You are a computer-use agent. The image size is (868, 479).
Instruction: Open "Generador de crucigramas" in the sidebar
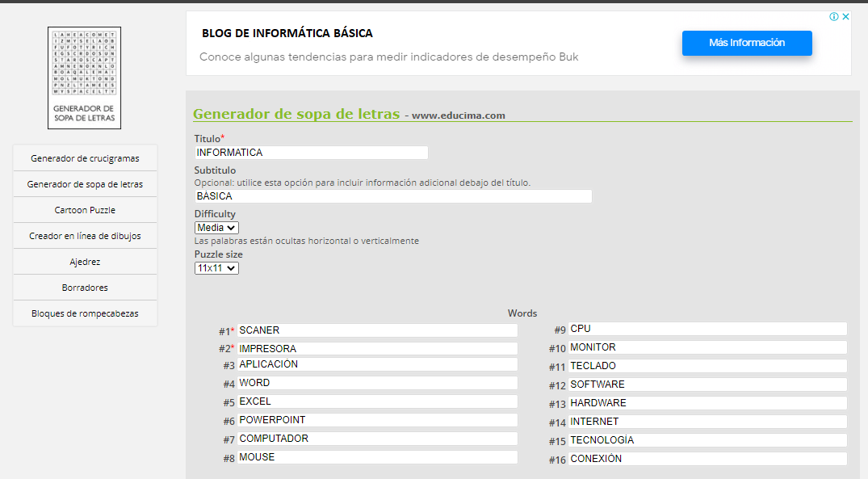85,158
